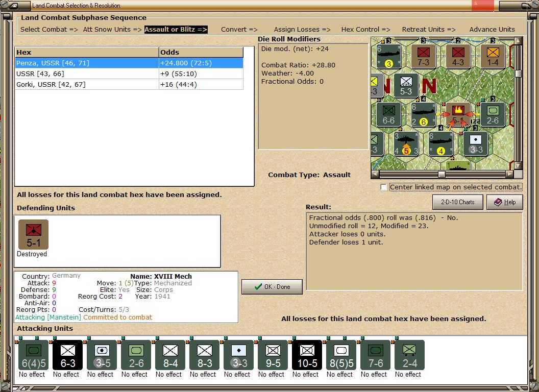The width and height of the screenshot is (539, 392).
Task: Toggle Center linked map on selected combat
Action: [x=384, y=187]
